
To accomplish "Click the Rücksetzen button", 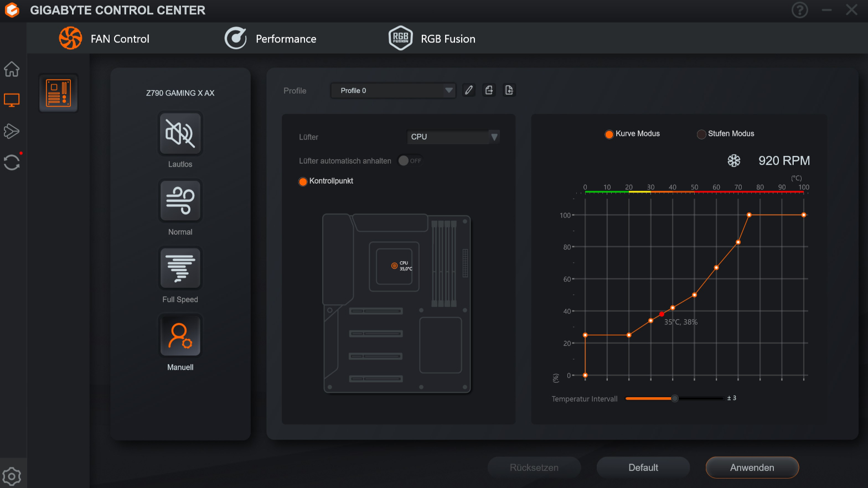I will coord(534,468).
